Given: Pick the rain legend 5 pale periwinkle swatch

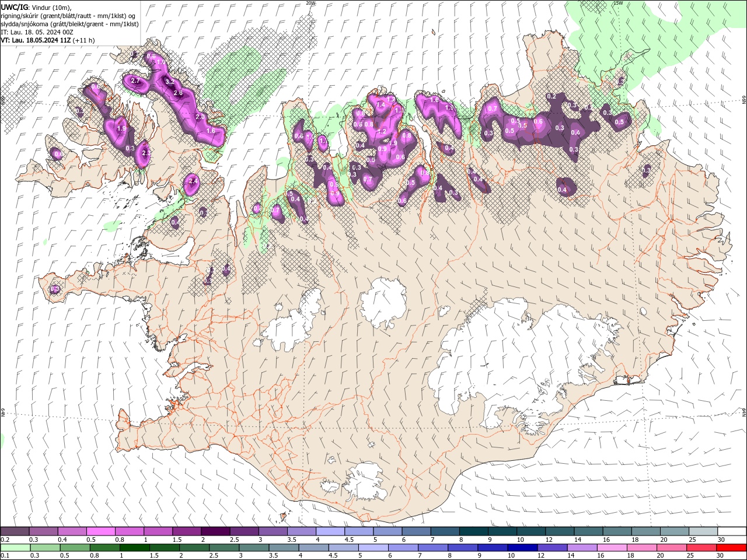Looking at the screenshot, I should (x=372, y=548).
